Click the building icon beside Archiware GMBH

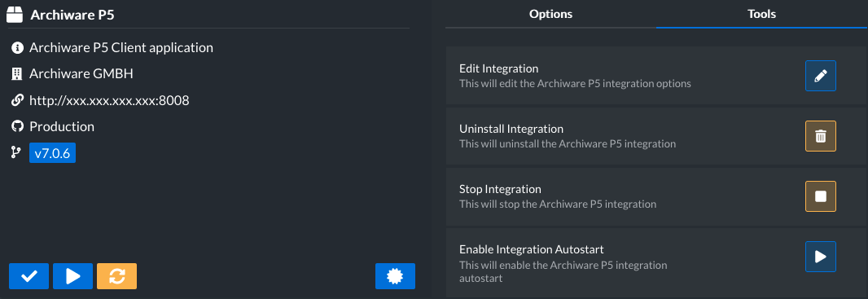click(16, 74)
